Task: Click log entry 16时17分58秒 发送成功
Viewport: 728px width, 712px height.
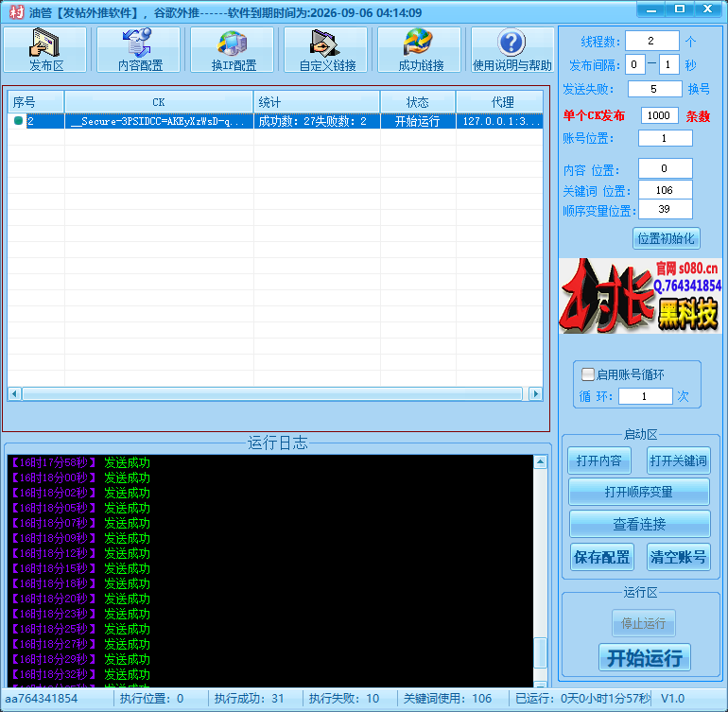Action: pyautogui.click(x=78, y=462)
